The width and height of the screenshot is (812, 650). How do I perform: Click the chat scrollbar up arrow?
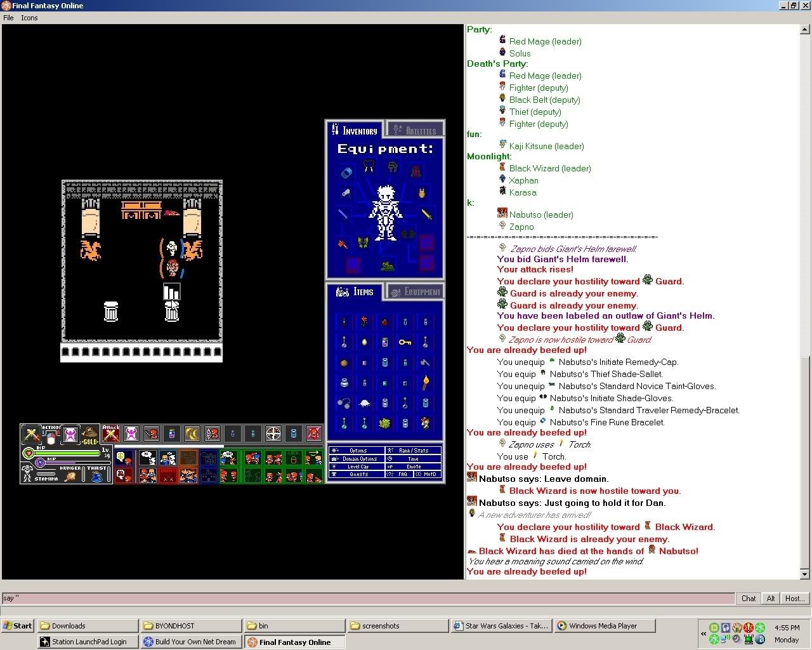pos(804,29)
